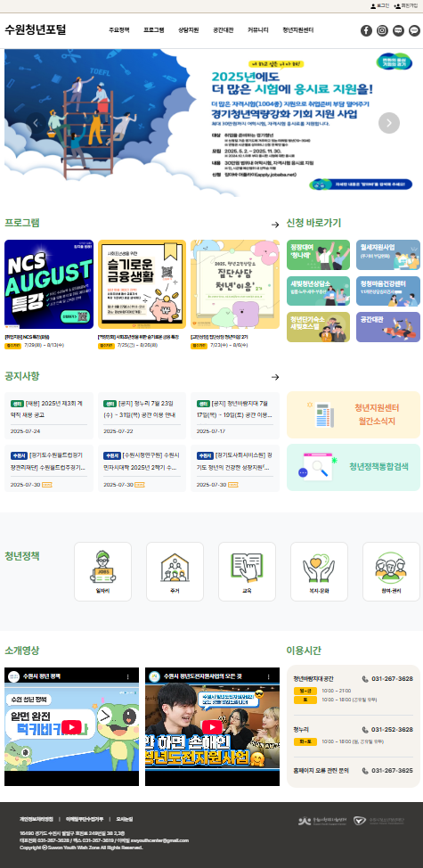This screenshot has width=423, height=868.
Task: Open the NCS AUGUST 특강 program thumbnail
Action: (x=49, y=284)
